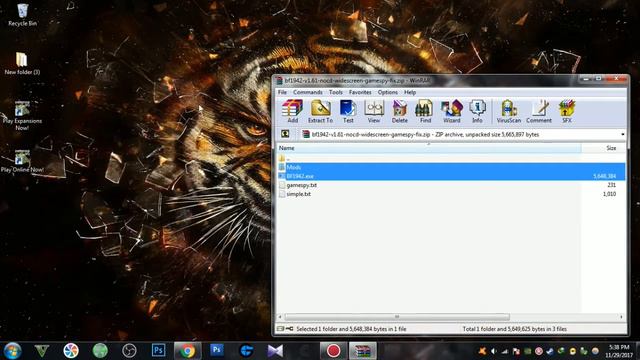The height and width of the screenshot is (360, 640).
Task: Click the Add toolbar icon in WinRAR
Action: 292,111
